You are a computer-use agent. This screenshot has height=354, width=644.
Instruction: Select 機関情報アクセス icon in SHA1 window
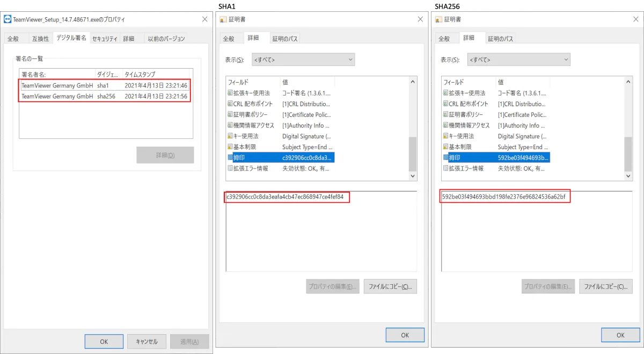pos(230,126)
